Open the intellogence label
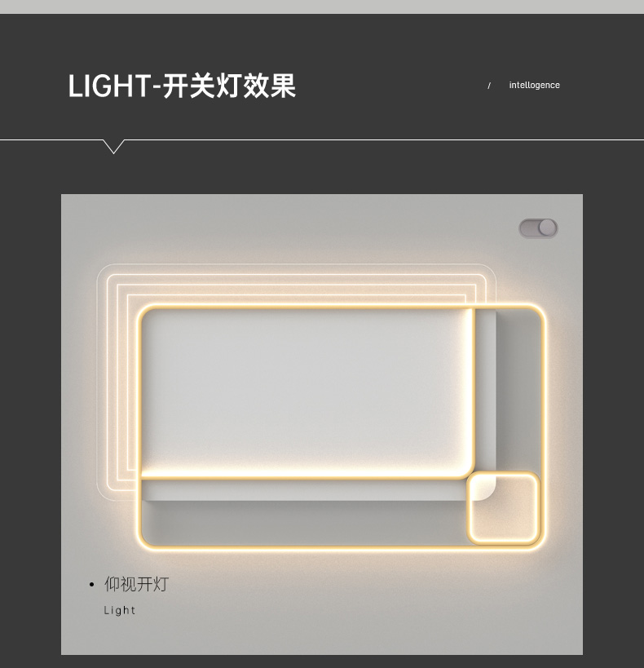 (x=534, y=85)
